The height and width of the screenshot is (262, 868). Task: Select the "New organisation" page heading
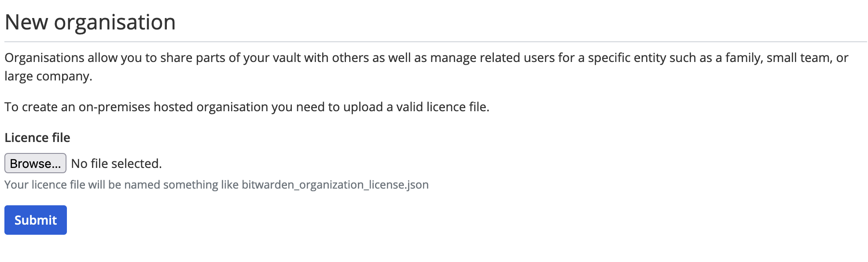coord(90,22)
